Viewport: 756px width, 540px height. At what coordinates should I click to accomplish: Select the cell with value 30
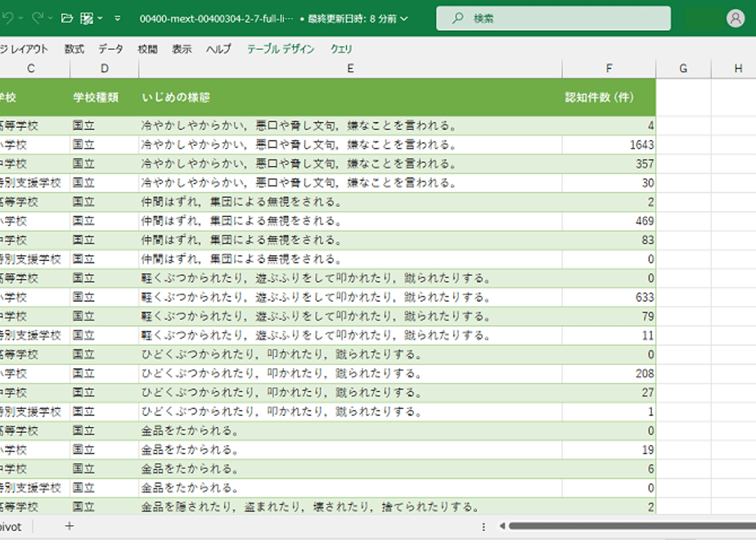(609, 182)
